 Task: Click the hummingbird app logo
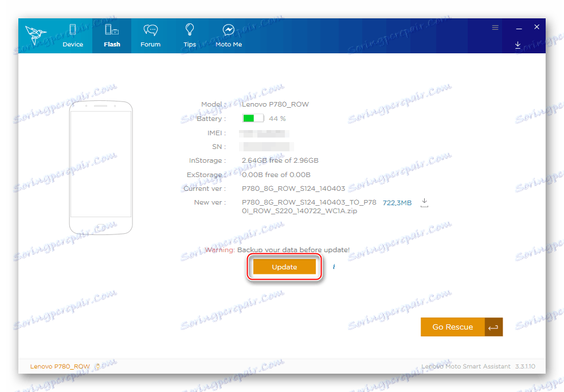tap(35, 35)
